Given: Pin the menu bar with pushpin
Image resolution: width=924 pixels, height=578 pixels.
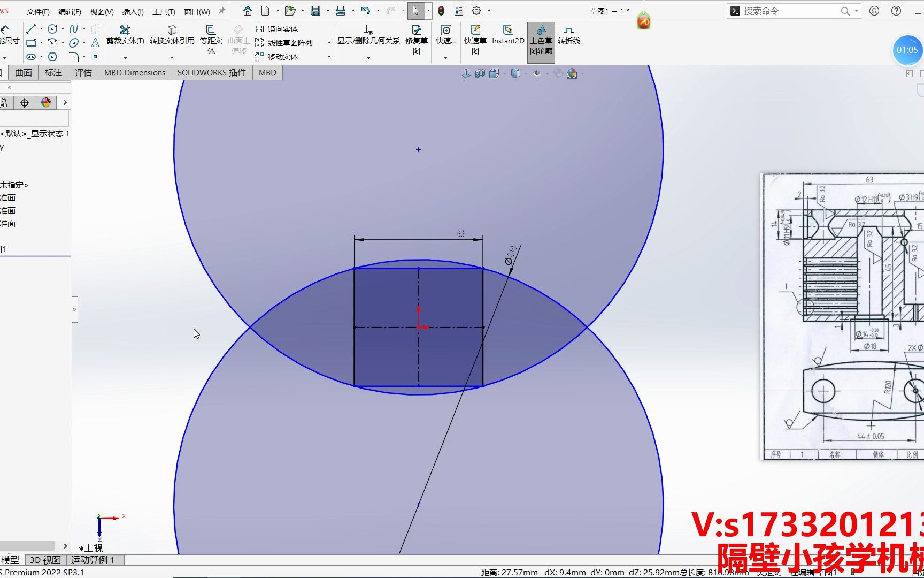Looking at the screenshot, I should click(222, 11).
